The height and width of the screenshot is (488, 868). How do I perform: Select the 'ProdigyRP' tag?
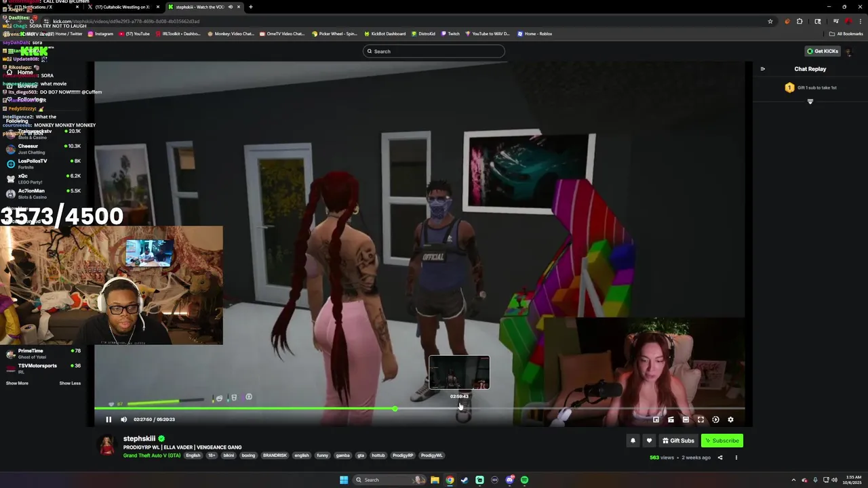403,455
